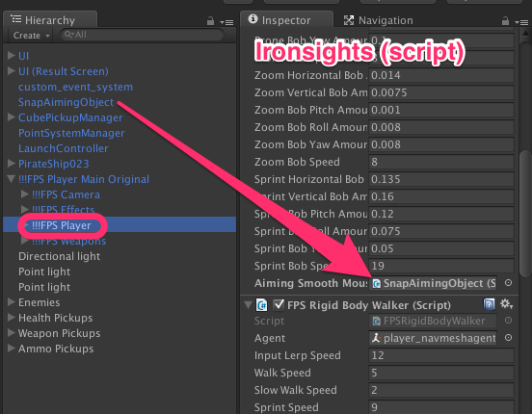This screenshot has height=414, width=532.
Task: Open FPS Rigid Body Walker help book icon
Action: click(x=489, y=304)
